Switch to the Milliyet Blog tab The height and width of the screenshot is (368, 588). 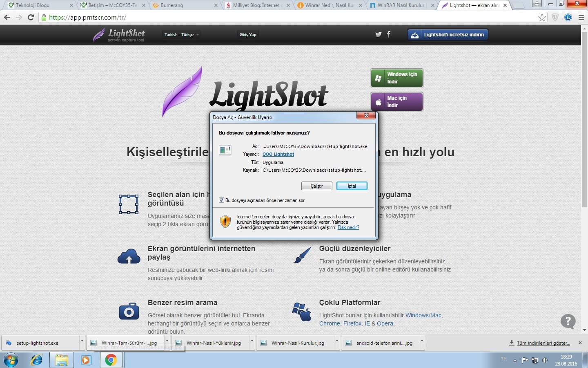(257, 5)
